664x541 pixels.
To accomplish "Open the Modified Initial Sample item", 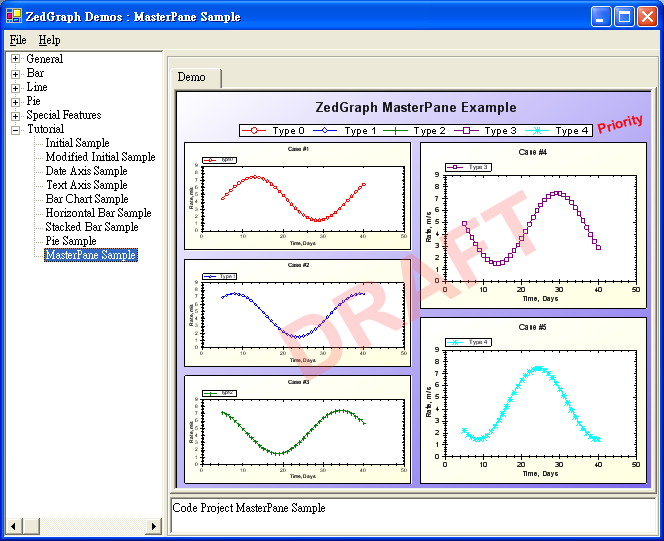I will (x=100, y=157).
